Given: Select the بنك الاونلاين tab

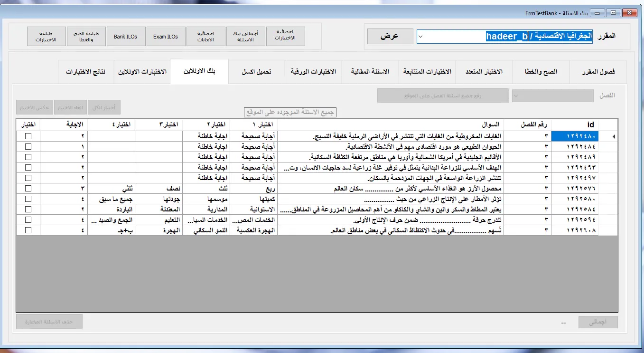Looking at the screenshot, I should (x=199, y=71).
